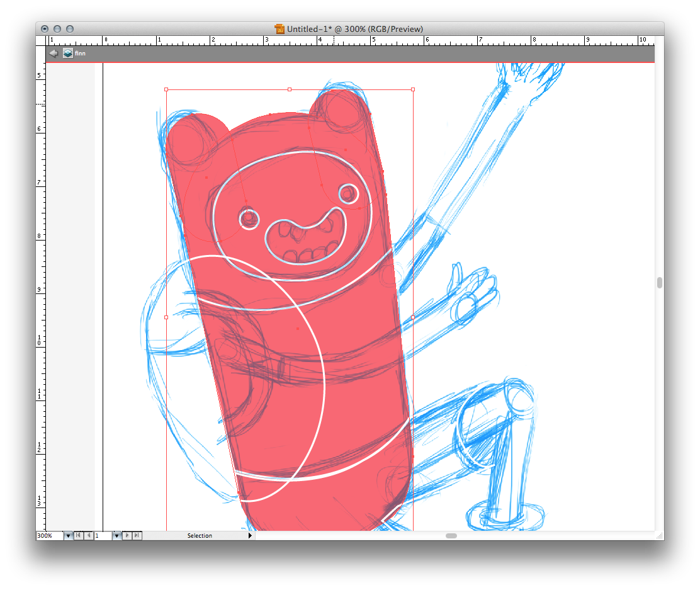
Task: Open the zoom level dropdown
Action: [68, 536]
